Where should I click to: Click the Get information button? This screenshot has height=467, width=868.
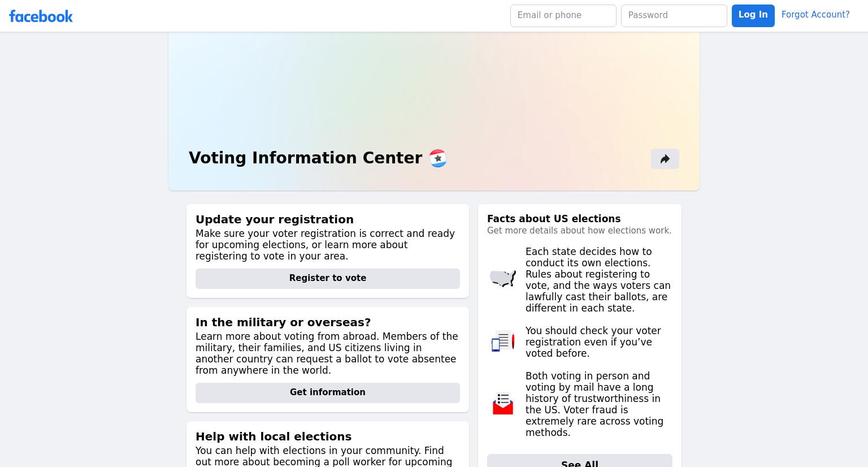click(x=328, y=393)
